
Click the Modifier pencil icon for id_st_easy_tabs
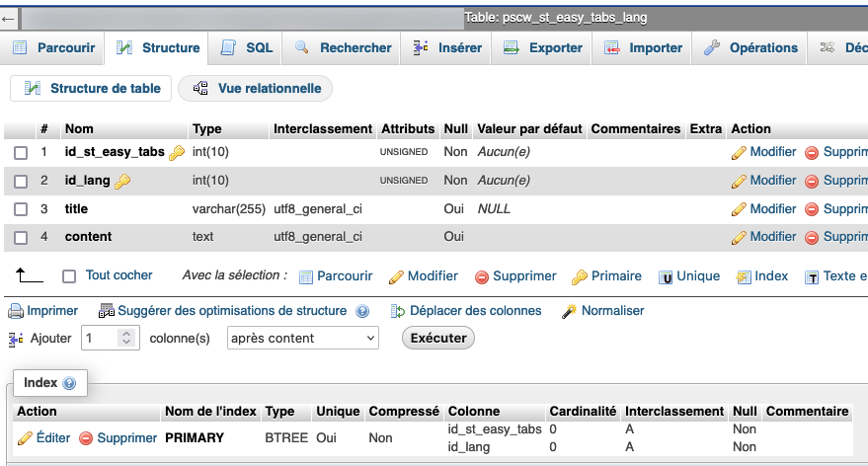click(x=739, y=153)
